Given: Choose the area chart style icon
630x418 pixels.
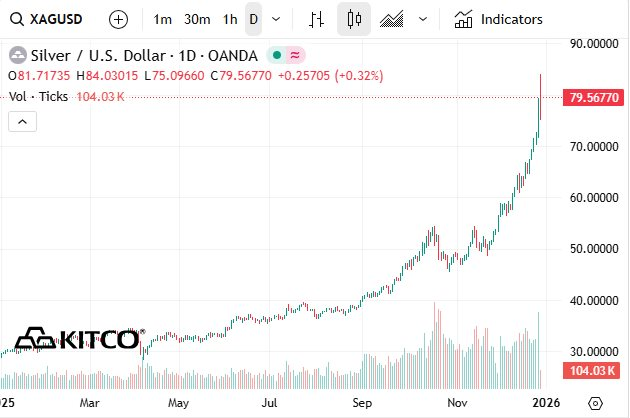Looking at the screenshot, I should click(x=391, y=19).
